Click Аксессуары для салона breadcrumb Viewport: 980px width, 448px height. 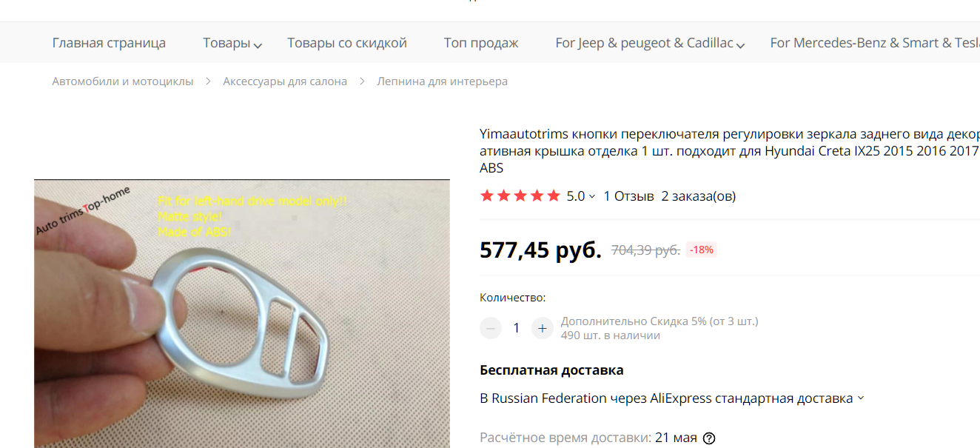click(285, 81)
